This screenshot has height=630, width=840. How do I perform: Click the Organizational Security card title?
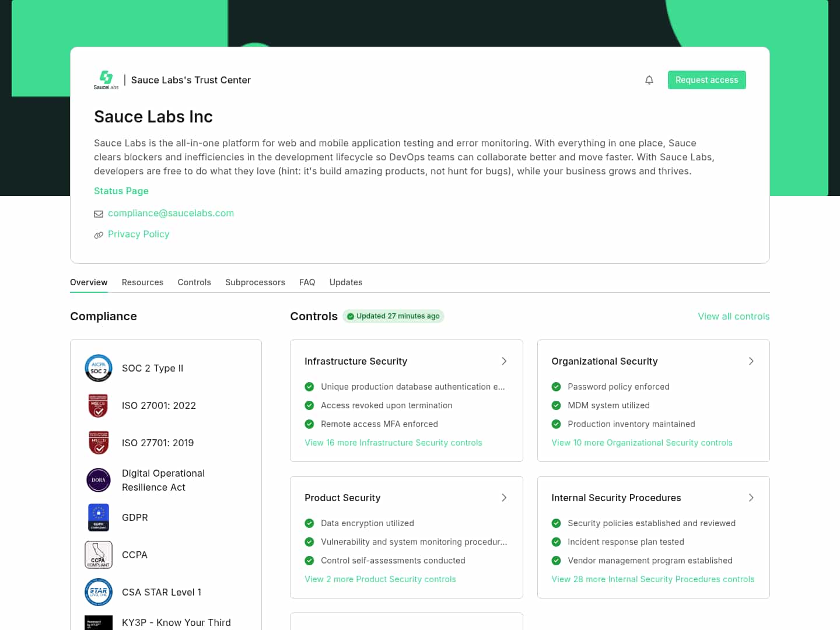click(x=604, y=361)
